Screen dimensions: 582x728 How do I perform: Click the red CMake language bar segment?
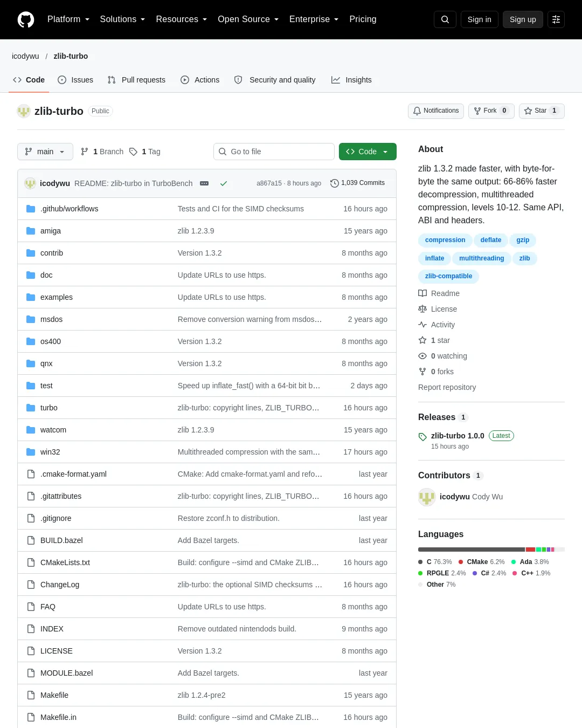coord(530,550)
